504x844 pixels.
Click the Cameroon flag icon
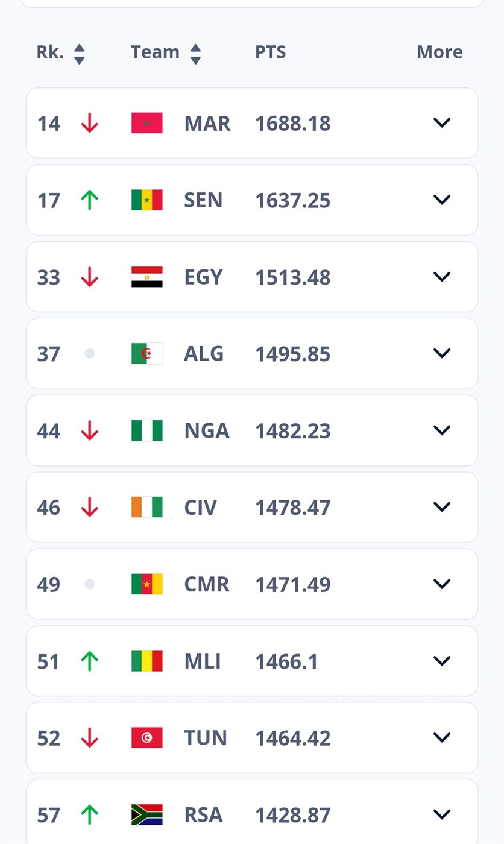(147, 584)
